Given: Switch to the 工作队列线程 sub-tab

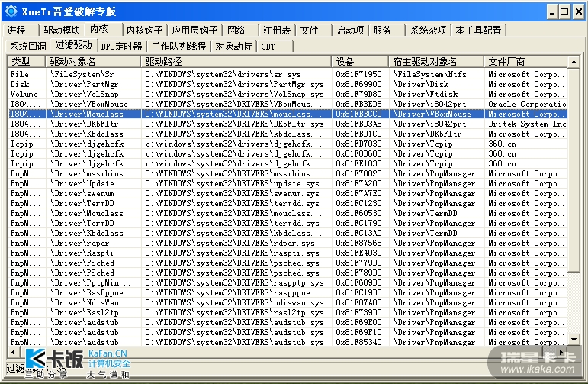Looking at the screenshot, I should pyautogui.click(x=179, y=46).
